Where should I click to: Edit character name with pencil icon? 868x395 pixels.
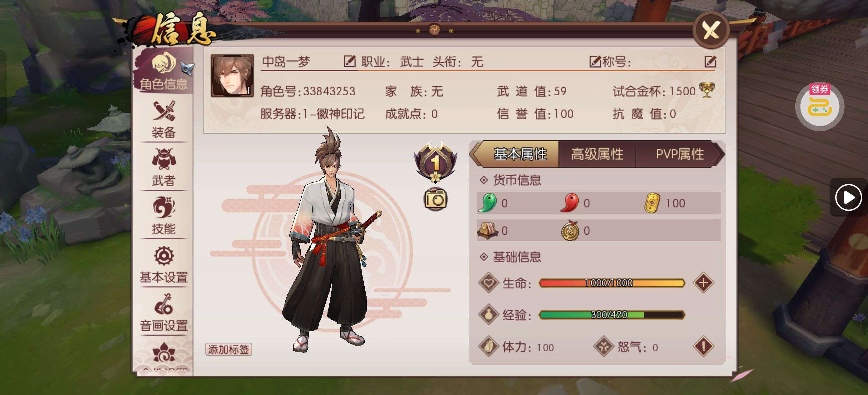tap(350, 61)
